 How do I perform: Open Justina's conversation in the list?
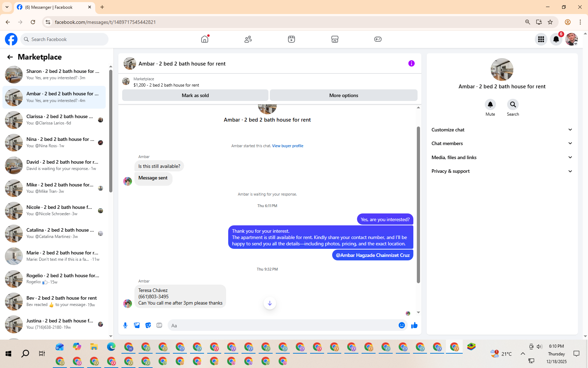coord(54,324)
